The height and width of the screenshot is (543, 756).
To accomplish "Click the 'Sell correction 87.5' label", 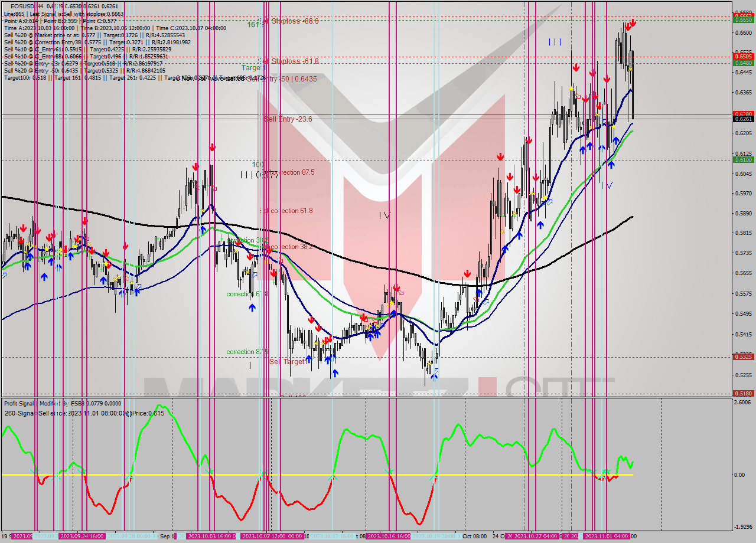I will click(x=288, y=172).
